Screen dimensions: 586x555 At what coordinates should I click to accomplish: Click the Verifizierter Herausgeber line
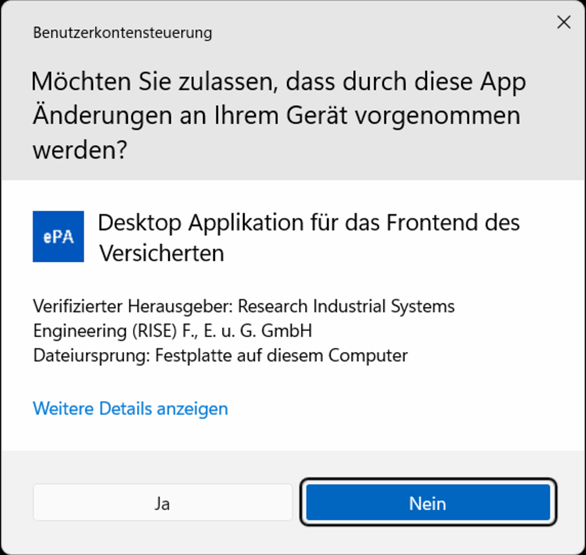(244, 306)
